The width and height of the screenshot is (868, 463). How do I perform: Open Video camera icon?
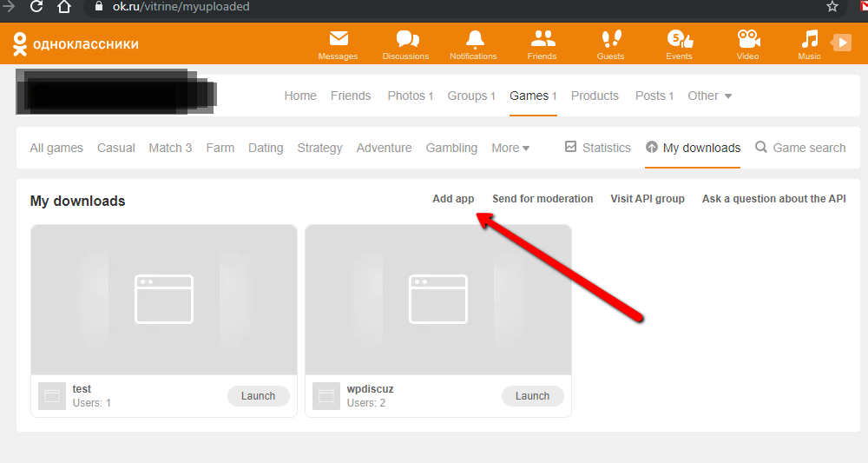coord(747,40)
